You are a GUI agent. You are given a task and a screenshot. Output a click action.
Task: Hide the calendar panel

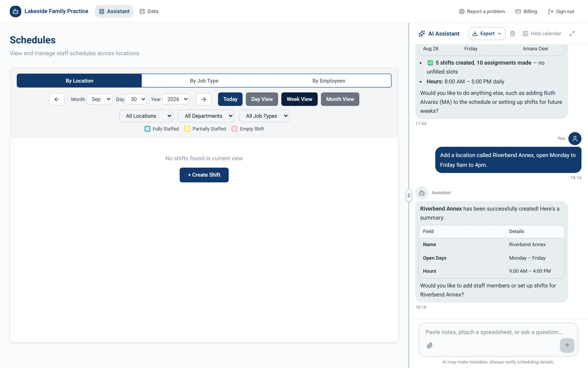[542, 33]
